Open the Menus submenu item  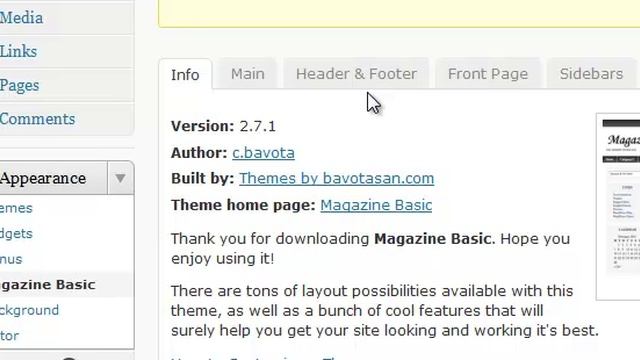point(11,259)
